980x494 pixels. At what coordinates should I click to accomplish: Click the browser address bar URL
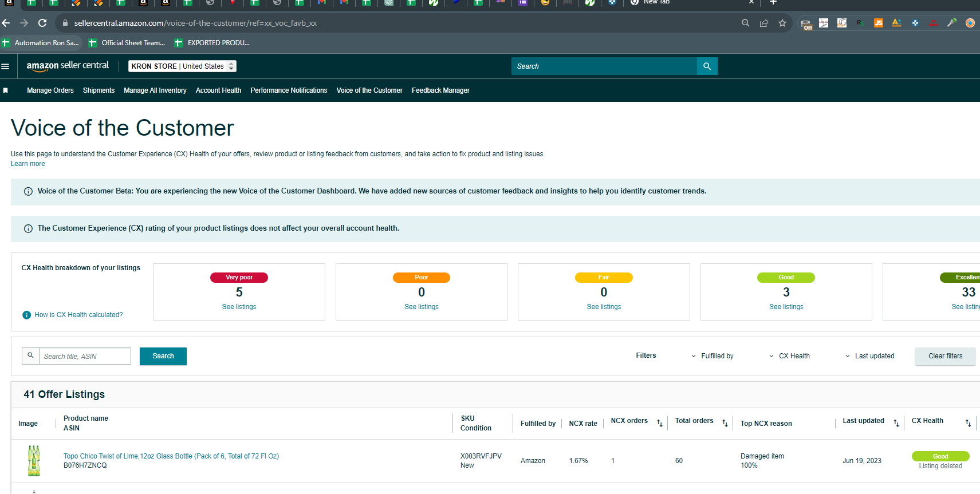[195, 23]
